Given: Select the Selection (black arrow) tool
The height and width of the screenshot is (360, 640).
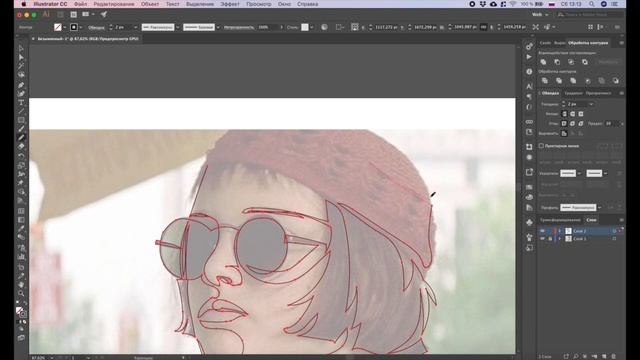Looking at the screenshot, I should (x=21, y=49).
